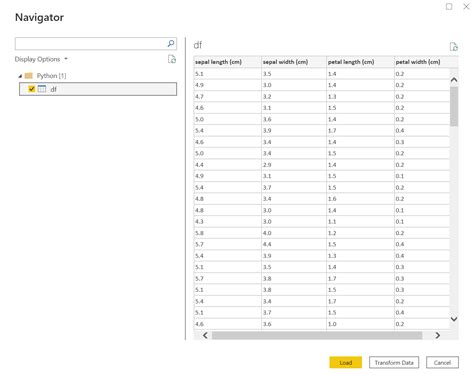Click the vertical scrollbar up arrow
The height and width of the screenshot is (377, 474).
454,80
